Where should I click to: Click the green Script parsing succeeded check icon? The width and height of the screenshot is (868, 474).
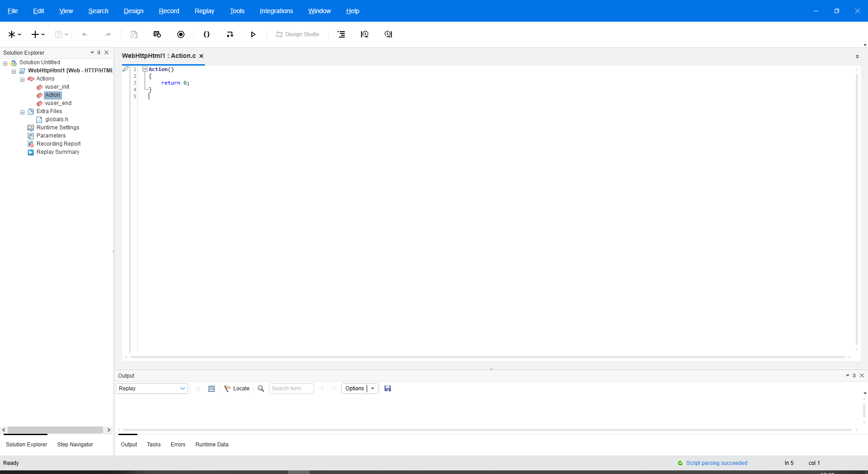tap(680, 463)
